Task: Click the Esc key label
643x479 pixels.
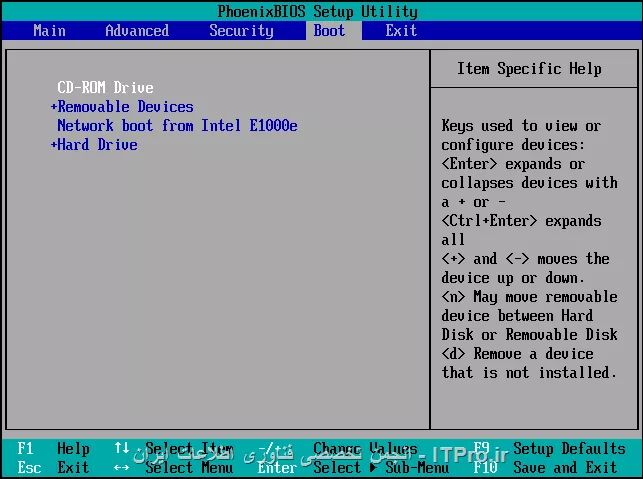Action: [x=29, y=468]
